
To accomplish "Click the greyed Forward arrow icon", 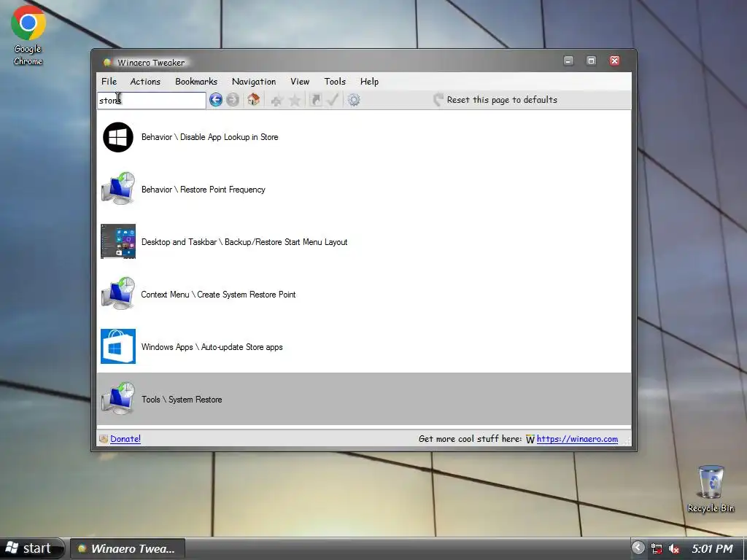I will [x=233, y=100].
